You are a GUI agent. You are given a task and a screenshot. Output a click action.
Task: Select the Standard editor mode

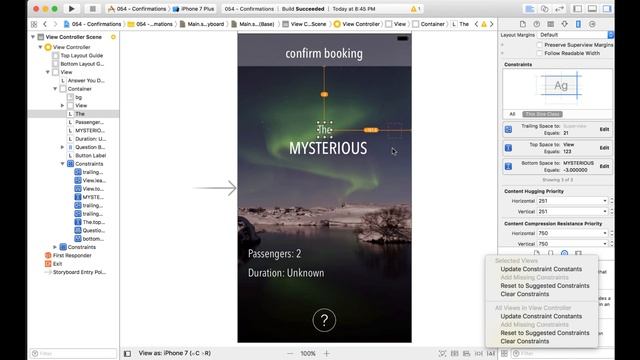click(530, 9)
